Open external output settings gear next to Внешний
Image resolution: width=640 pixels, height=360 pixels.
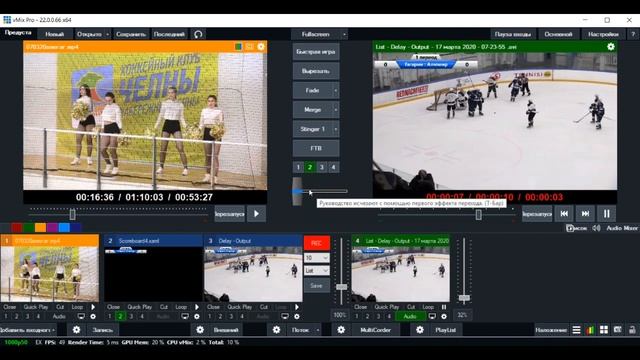tap(200, 330)
